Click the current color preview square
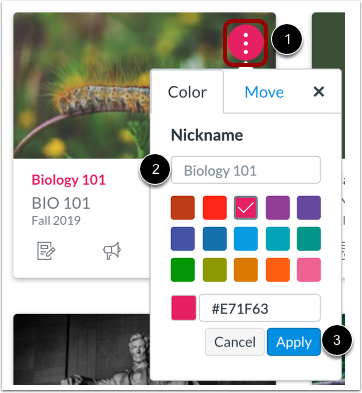 [x=184, y=308]
